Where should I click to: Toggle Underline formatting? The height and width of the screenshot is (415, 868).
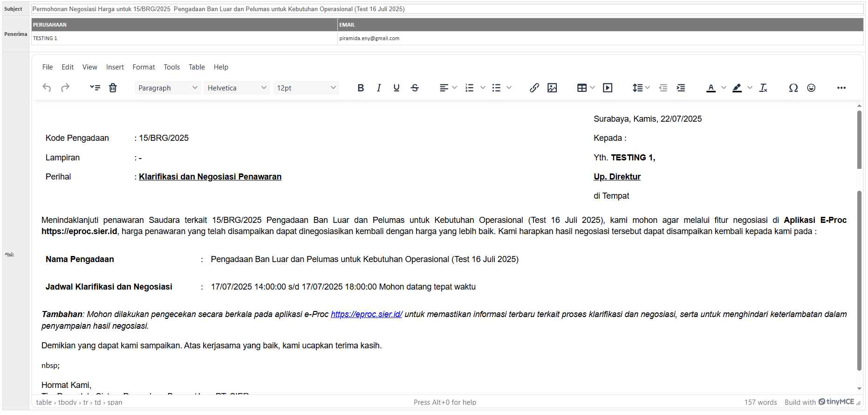(x=396, y=88)
